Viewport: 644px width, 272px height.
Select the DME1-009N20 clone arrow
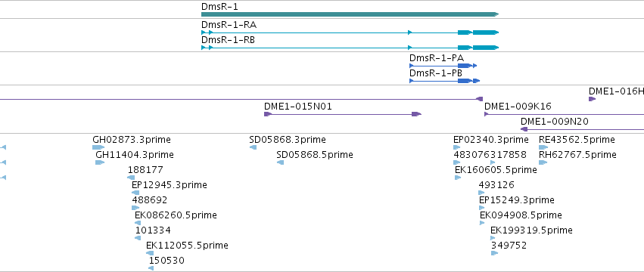point(582,129)
